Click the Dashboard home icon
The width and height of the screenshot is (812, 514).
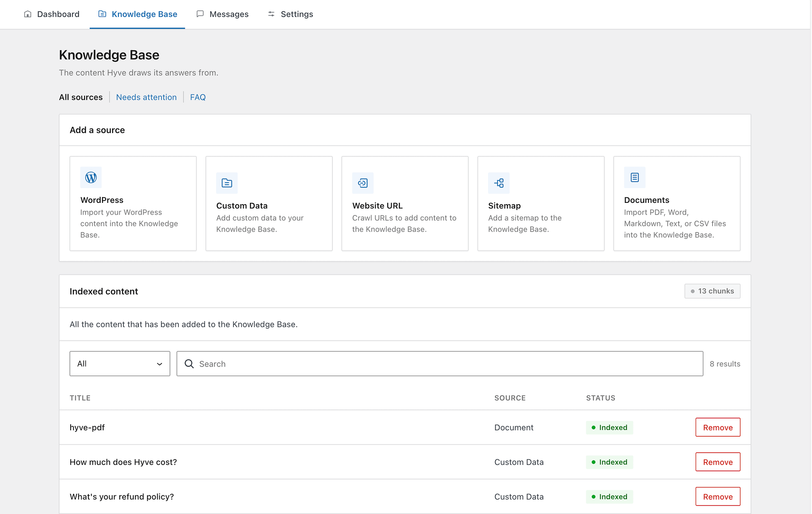tap(27, 14)
